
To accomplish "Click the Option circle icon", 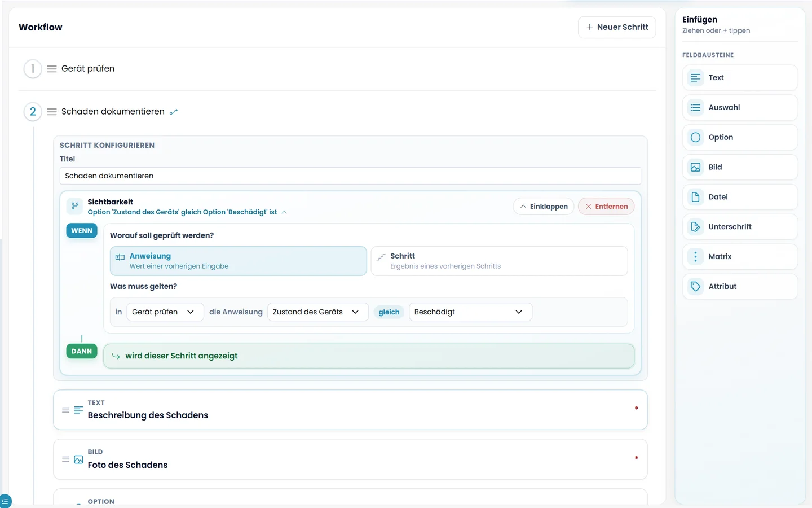I will pyautogui.click(x=695, y=138).
